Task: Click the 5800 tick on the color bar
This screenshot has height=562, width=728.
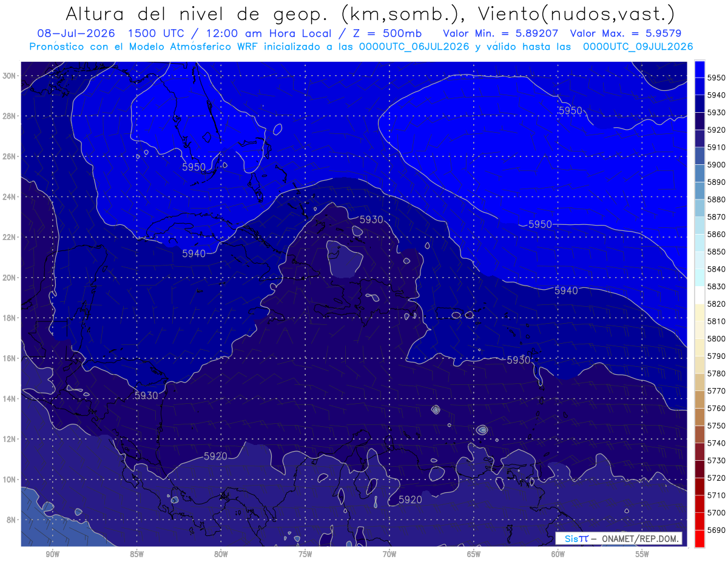Action: tap(716, 338)
